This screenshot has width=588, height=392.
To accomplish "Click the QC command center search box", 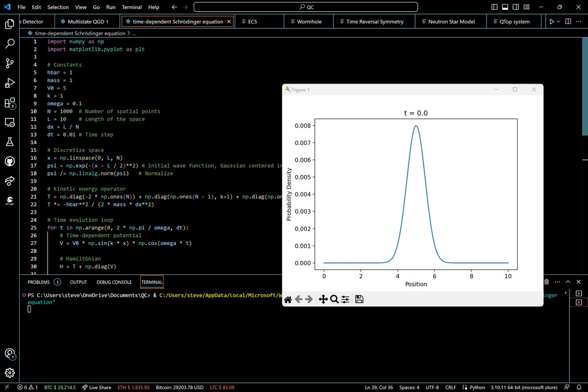I will coord(306,7).
